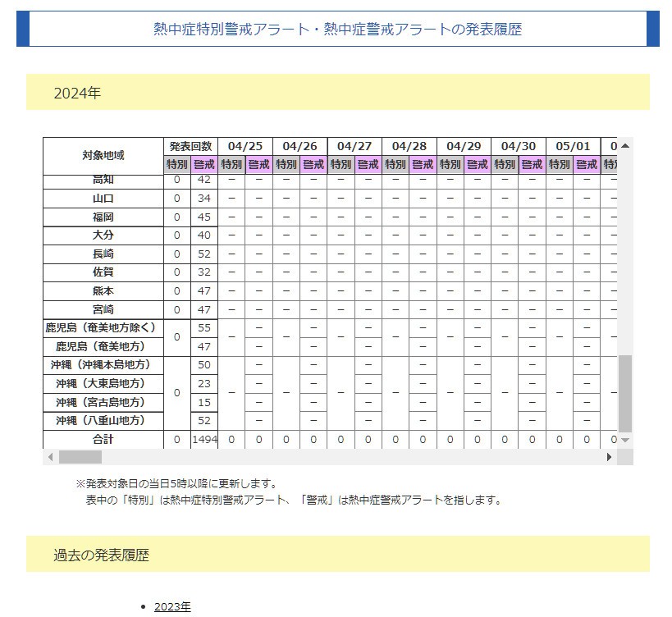The width and height of the screenshot is (672, 617).
Task: Click the 警戒 subheader under 発表回数
Action: [x=204, y=165]
